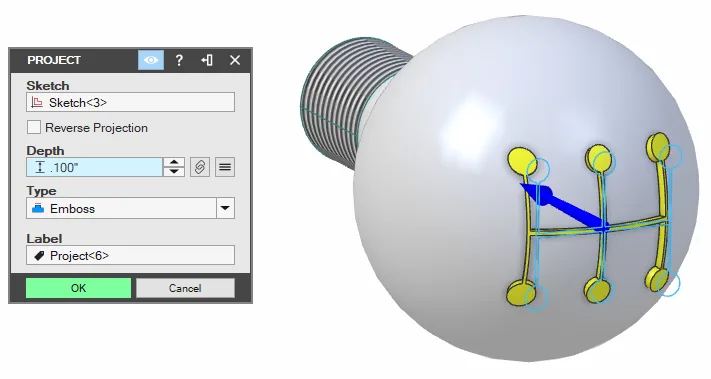Click the tag icon in the Label field
The image size is (711, 379).
pos(39,256)
